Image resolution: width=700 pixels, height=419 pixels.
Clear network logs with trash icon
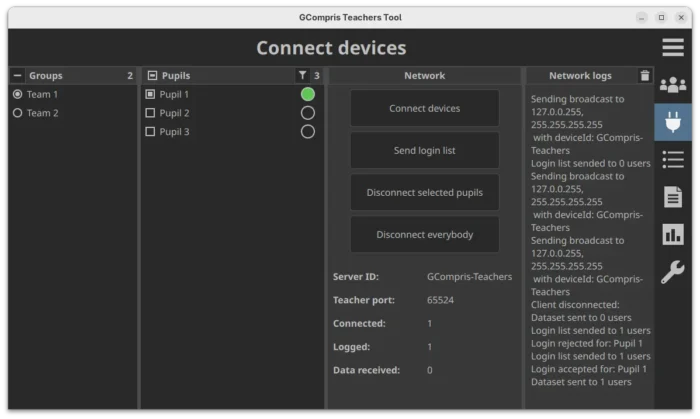tap(644, 75)
